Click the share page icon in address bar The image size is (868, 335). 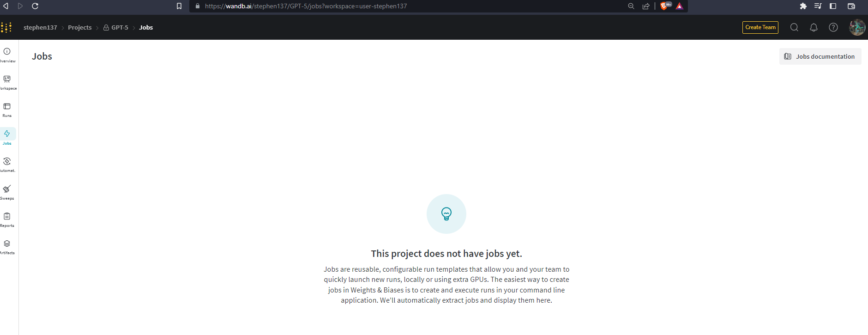tap(646, 6)
